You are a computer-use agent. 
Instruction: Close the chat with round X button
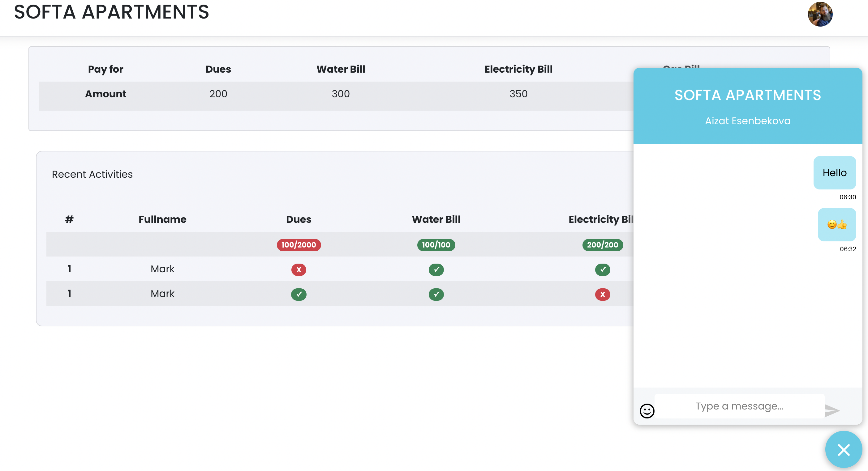point(843,449)
